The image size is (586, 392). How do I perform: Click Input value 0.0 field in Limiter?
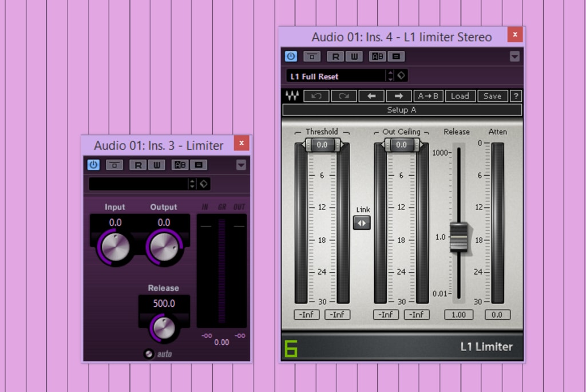(115, 223)
